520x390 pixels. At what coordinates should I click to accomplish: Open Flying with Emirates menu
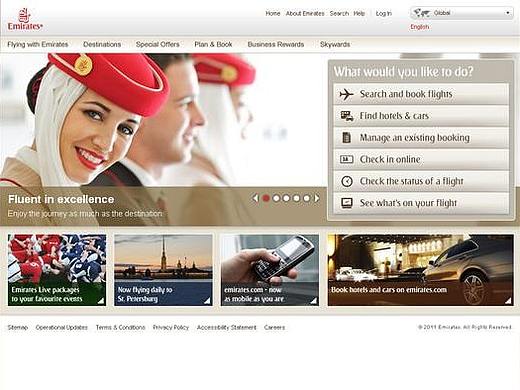coord(38,44)
